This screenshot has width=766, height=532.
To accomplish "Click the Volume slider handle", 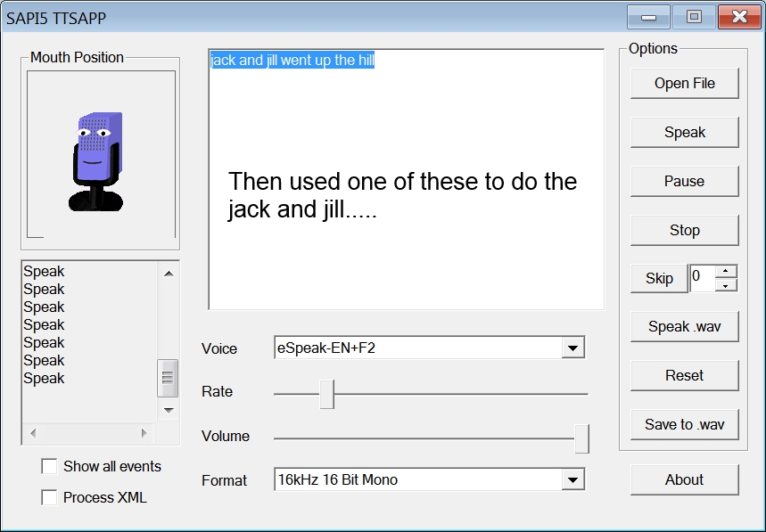I will pos(581,438).
